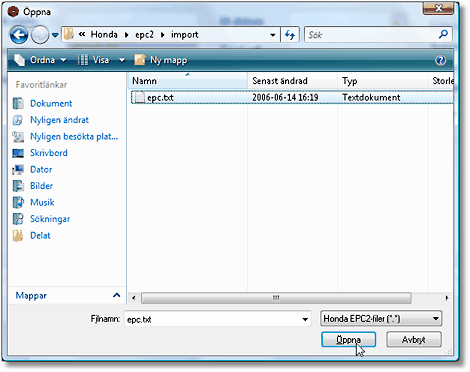Click the Delat shared folder icon
Screen dimensions: 470x372
(x=18, y=236)
